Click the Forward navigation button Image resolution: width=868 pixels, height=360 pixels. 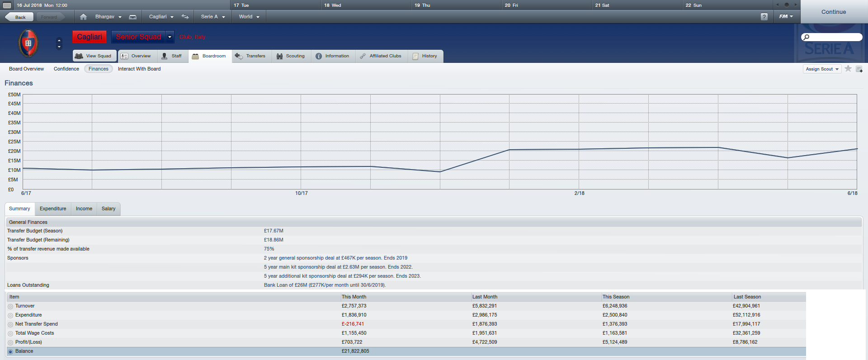point(50,17)
